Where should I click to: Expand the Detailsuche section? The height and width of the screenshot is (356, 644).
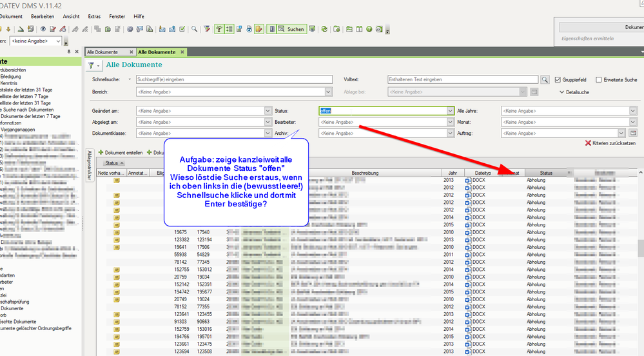coord(574,92)
